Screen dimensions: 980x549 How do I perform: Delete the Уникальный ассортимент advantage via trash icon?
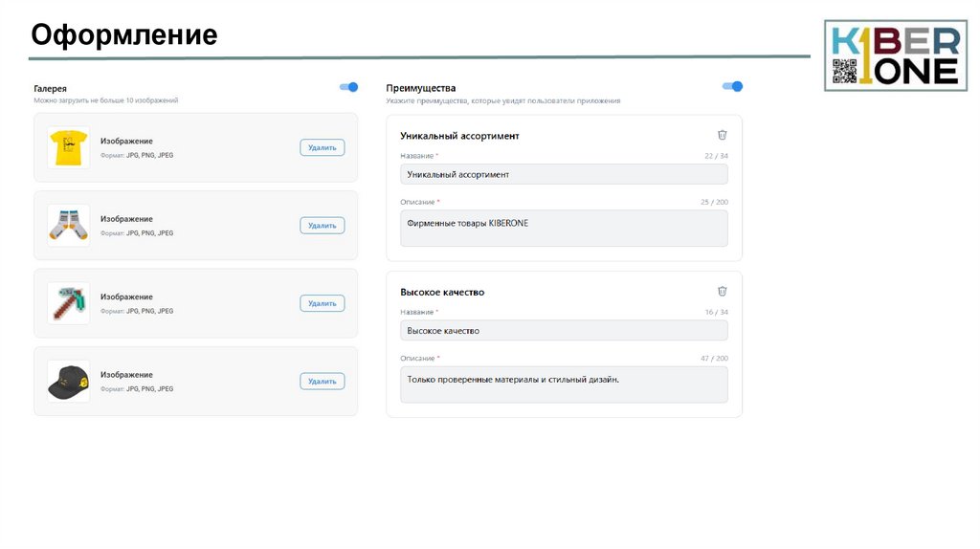[723, 135]
